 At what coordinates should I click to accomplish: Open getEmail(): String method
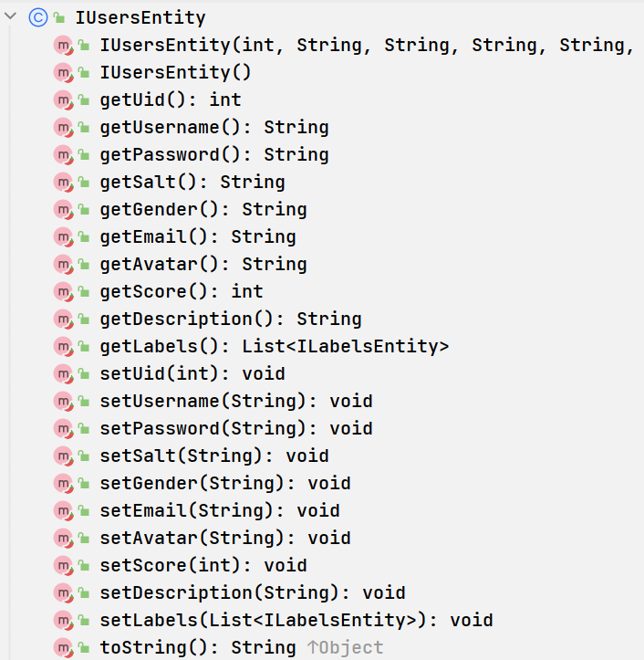tap(197, 236)
